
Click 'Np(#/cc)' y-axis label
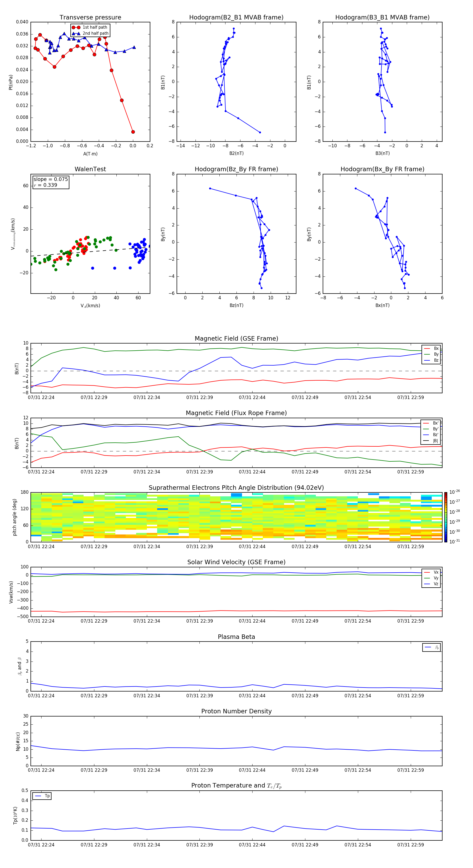[18, 741]
